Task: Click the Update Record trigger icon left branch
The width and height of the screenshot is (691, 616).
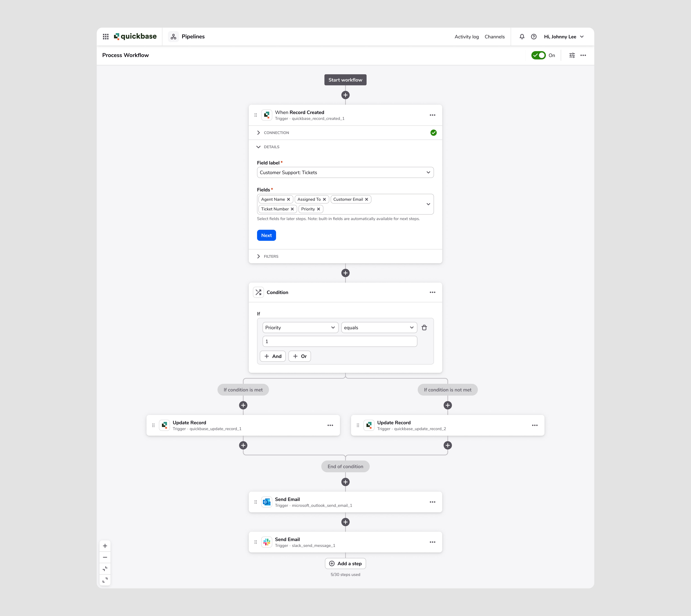Action: [165, 425]
